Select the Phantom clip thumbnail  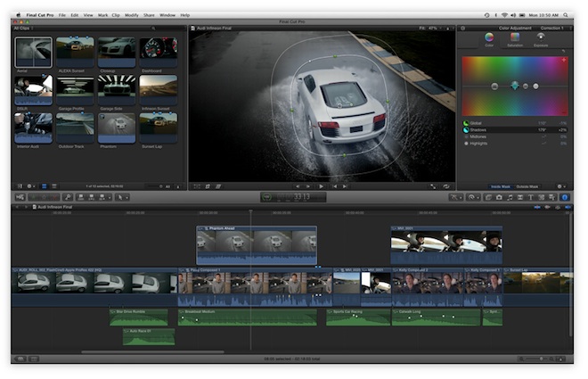click(x=115, y=127)
